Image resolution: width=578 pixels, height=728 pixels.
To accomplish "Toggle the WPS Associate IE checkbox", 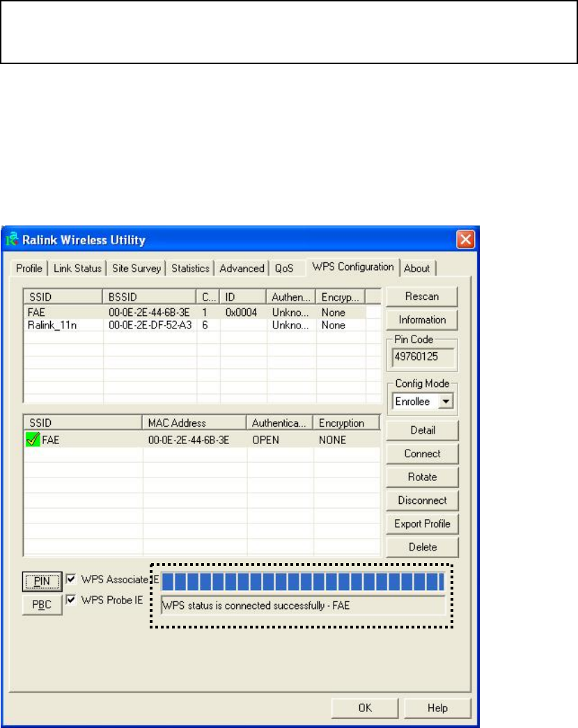I will click(x=70, y=579).
